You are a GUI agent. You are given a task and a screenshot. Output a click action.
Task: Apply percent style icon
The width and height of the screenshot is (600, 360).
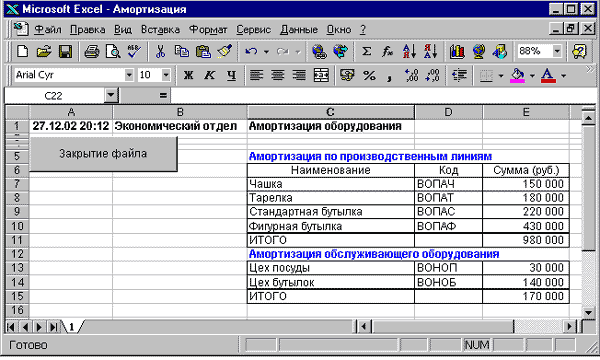click(x=369, y=75)
